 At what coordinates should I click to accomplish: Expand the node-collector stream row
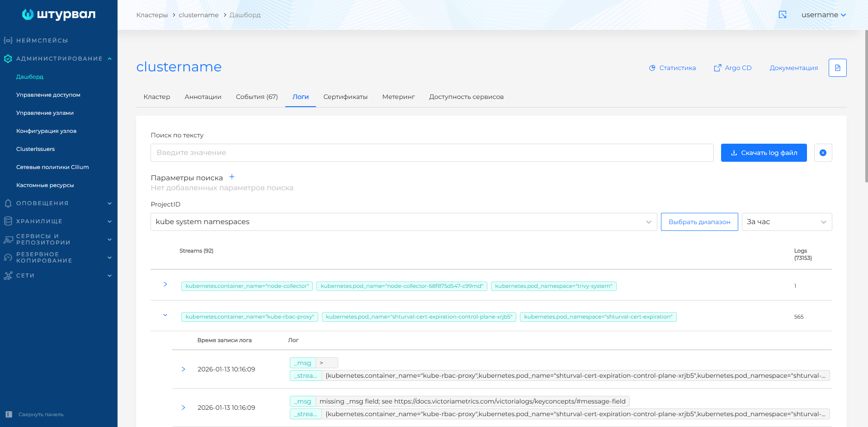coord(165,284)
